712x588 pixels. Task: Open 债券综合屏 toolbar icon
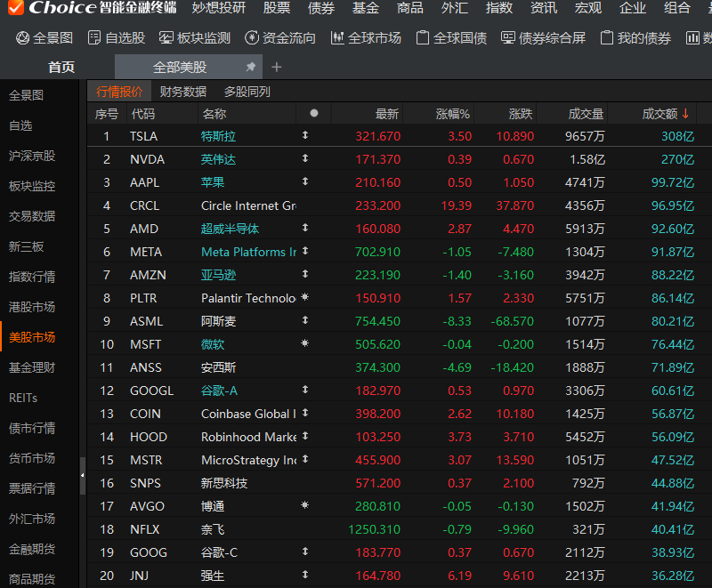click(508, 37)
